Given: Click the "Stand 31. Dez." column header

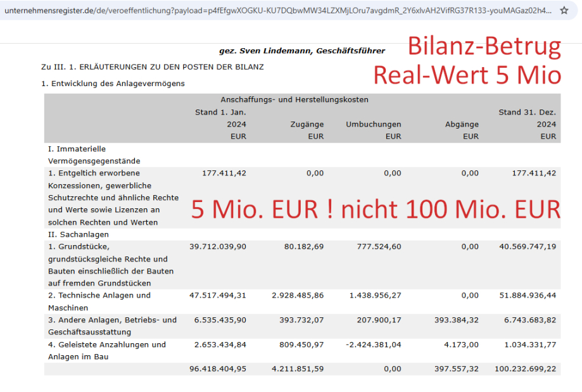Looking at the screenshot, I should pos(527,112).
